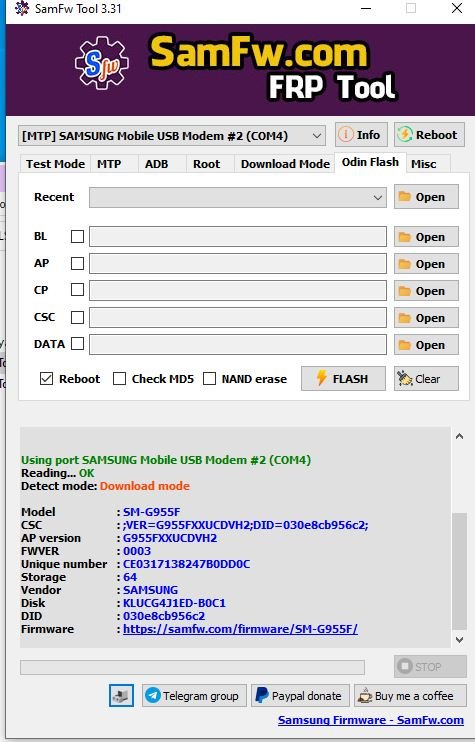Open a file for the CSC row

tap(426, 318)
